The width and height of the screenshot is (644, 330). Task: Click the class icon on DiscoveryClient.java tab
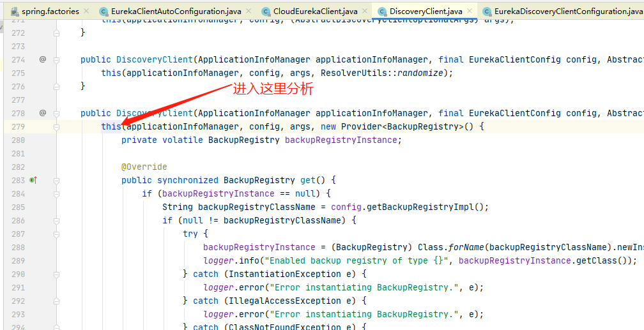[382, 11]
